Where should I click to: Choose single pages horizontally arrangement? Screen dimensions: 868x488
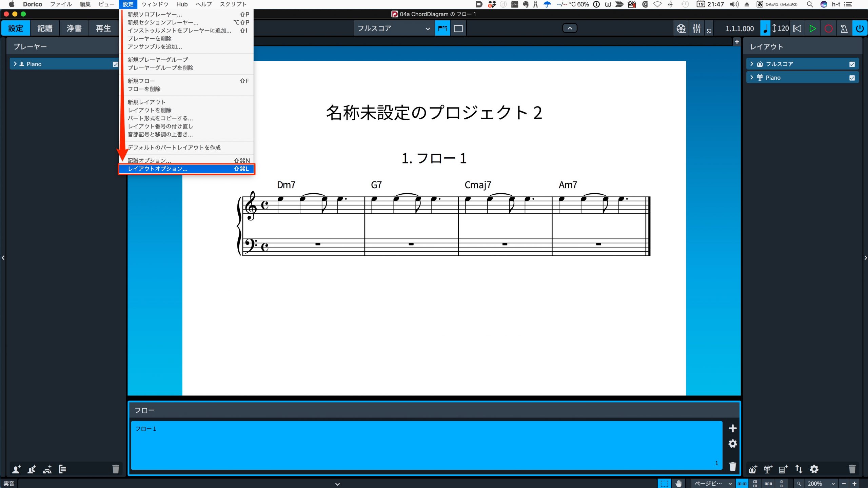tap(768, 484)
